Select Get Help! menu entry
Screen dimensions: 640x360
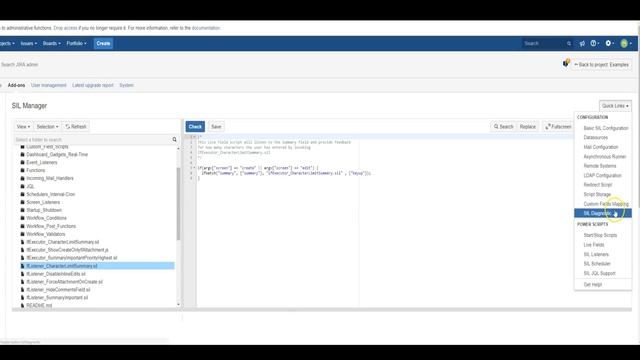(603, 285)
